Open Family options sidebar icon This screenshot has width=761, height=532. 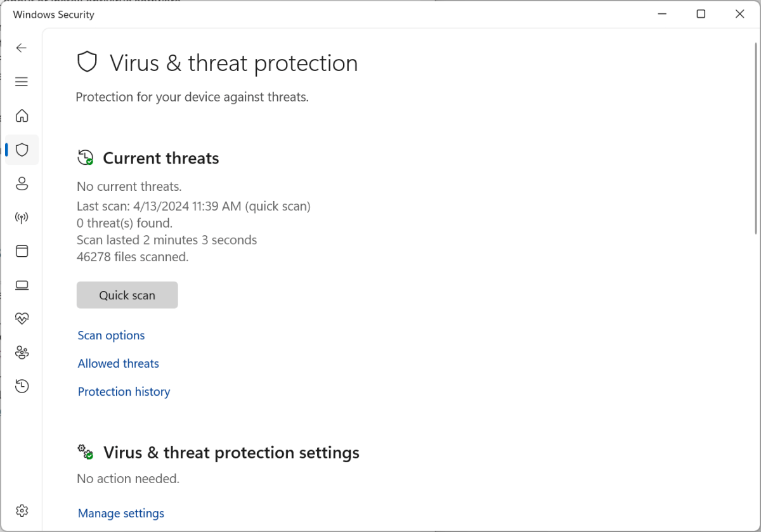tap(22, 352)
